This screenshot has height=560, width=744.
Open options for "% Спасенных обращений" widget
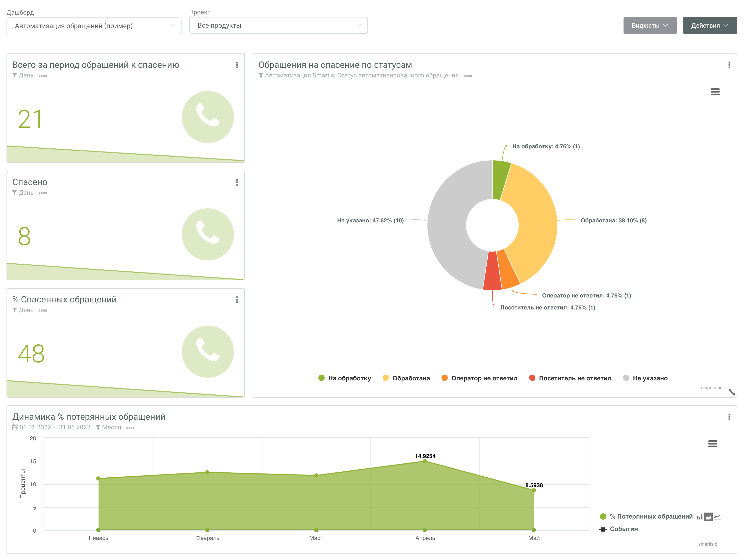pos(237,300)
